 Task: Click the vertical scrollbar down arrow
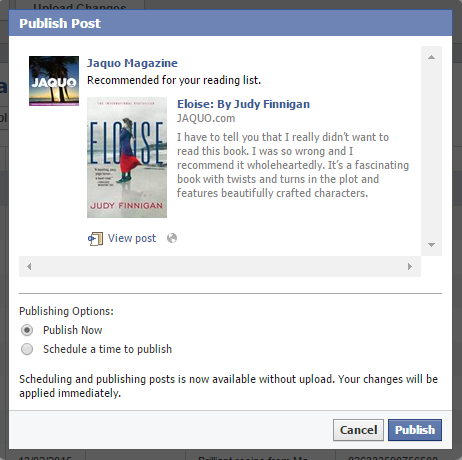(431, 245)
